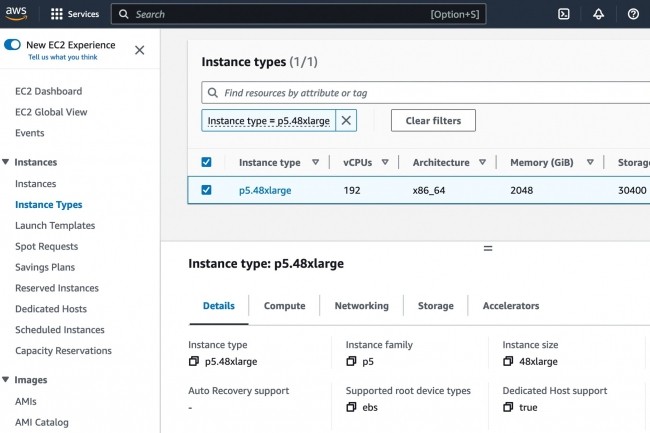Screen dimensions: 650x433
Task: Open AMIs in the sidebar
Action: point(26,402)
